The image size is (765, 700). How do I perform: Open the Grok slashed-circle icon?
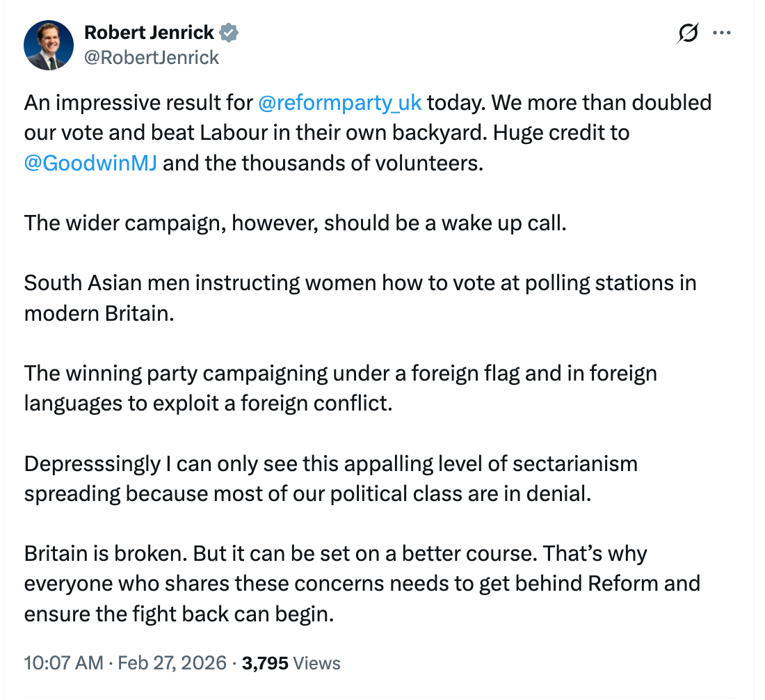click(687, 33)
